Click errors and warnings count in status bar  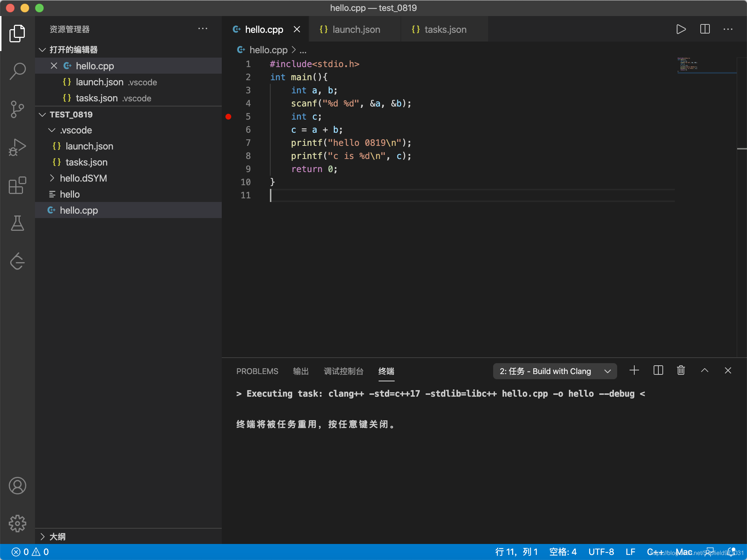click(x=30, y=552)
